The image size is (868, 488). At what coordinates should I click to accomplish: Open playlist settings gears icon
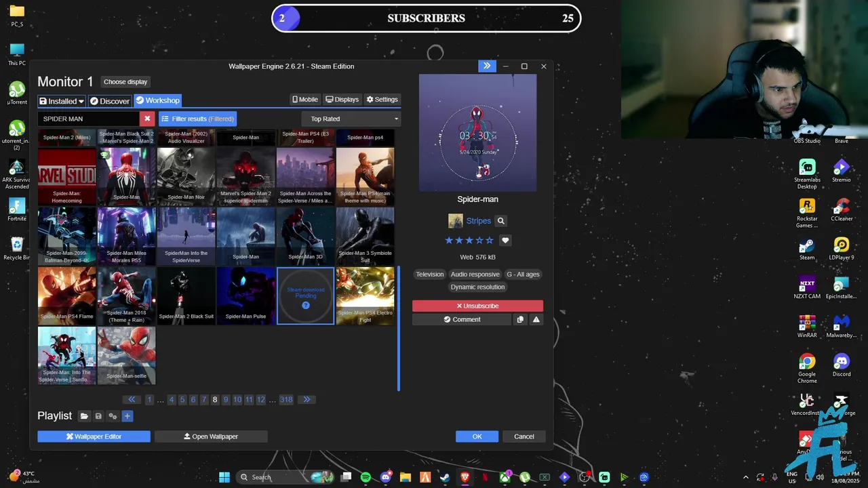tap(113, 416)
